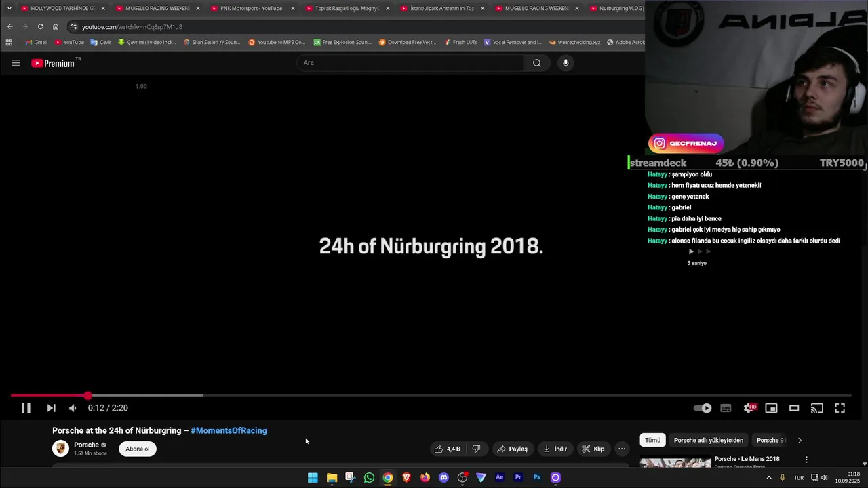Image resolution: width=868 pixels, height=488 pixels.
Task: Open the YouTube hamburger guide menu
Action: click(16, 63)
